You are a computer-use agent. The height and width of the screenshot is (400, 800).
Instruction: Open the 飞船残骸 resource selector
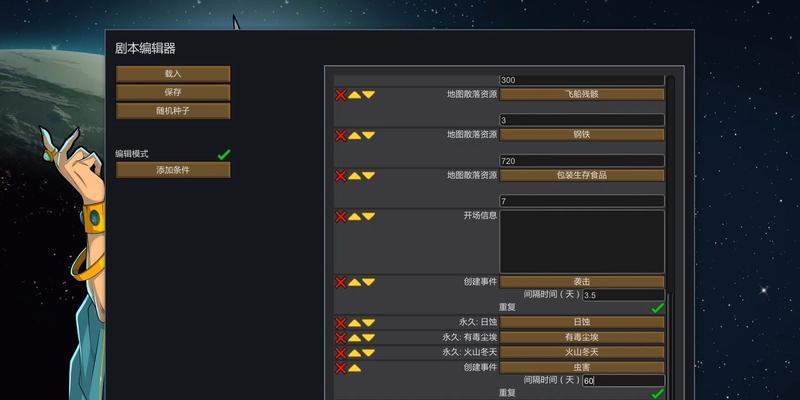(582, 94)
